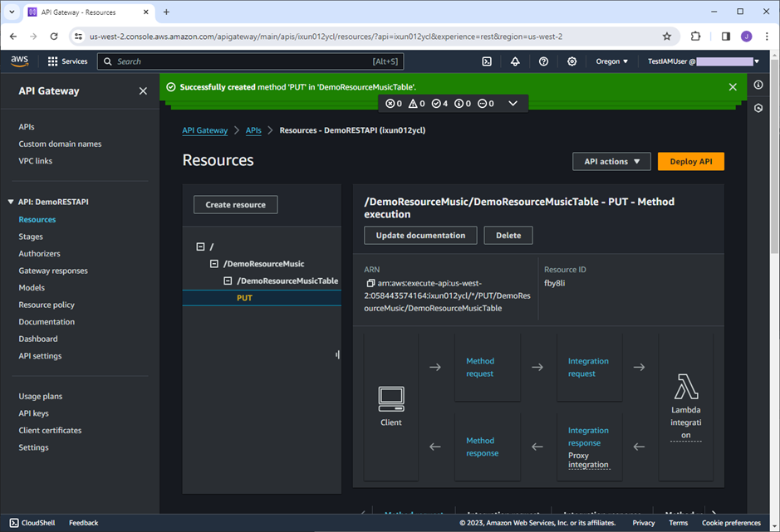
Task: Close the API Gateway side navigation
Action: [143, 91]
